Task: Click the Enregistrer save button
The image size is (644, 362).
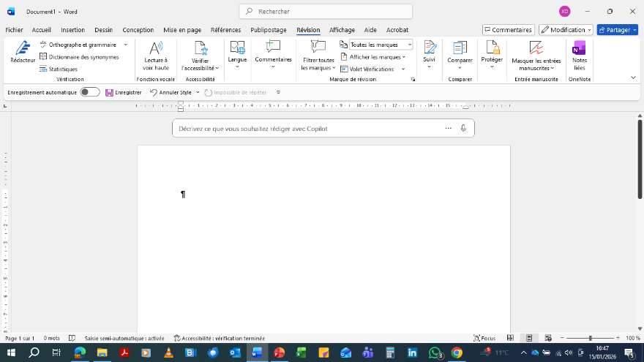Action: [123, 92]
